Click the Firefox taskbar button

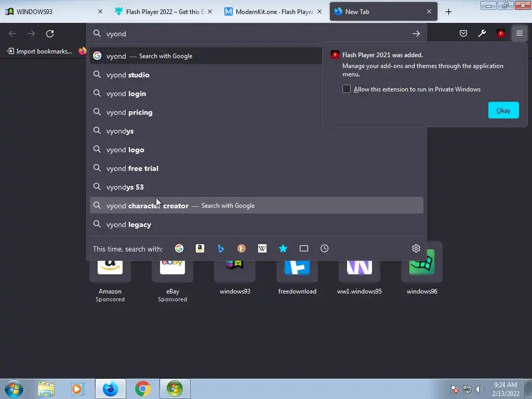110,389
